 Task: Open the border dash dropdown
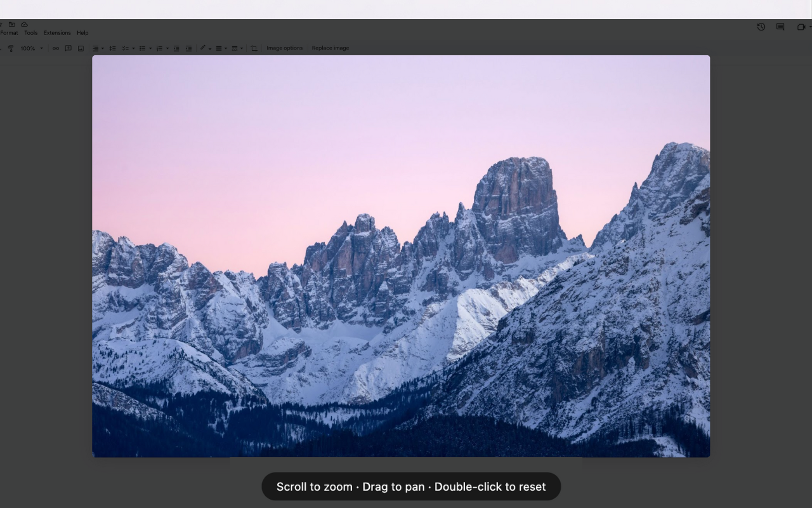pyautogui.click(x=237, y=48)
